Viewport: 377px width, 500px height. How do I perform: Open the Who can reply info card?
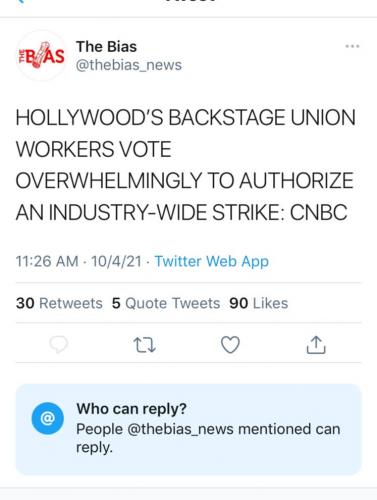point(188,429)
